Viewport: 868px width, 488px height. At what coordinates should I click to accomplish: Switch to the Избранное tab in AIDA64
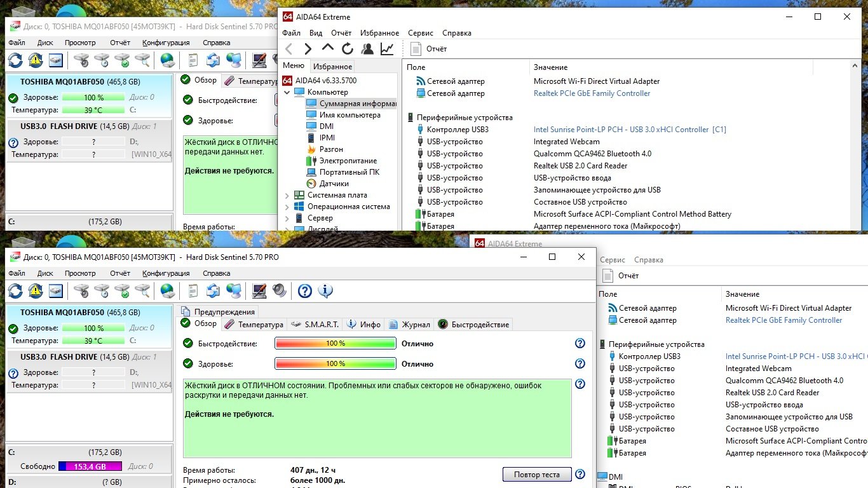[332, 66]
